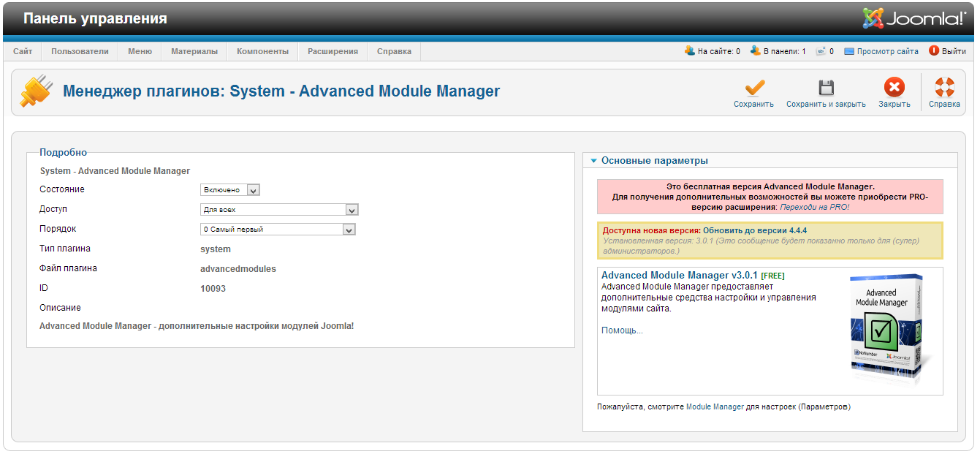This screenshot has height=454, width=980.
Task: Click the messages envelope icon
Action: pyautogui.click(x=821, y=51)
